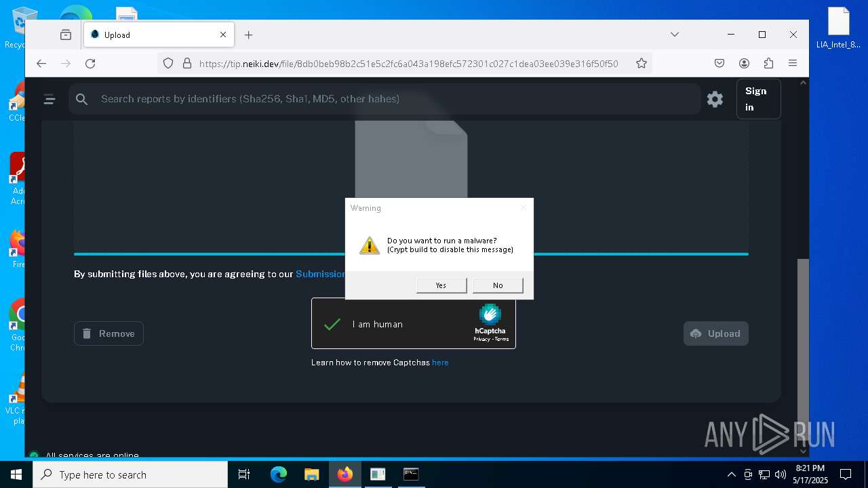The width and height of the screenshot is (868, 488).
Task: Open the hamburger sidebar menu on the site
Action: tap(50, 100)
